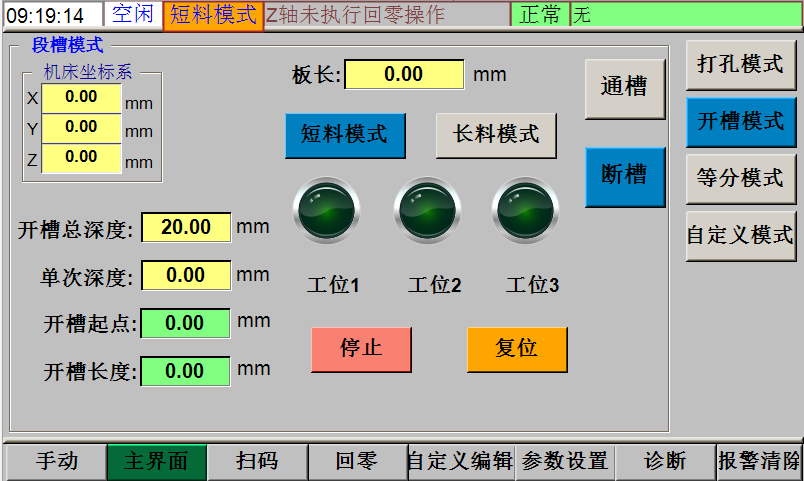The image size is (804, 481).
Task: Open 参数设置 parameter settings
Action: pos(565,462)
